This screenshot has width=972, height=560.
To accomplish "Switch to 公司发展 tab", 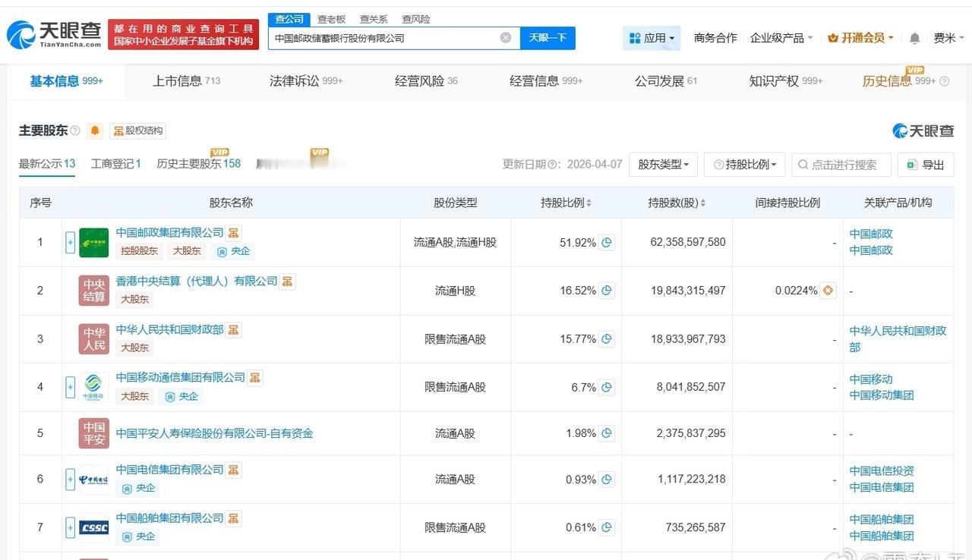I will [x=666, y=81].
